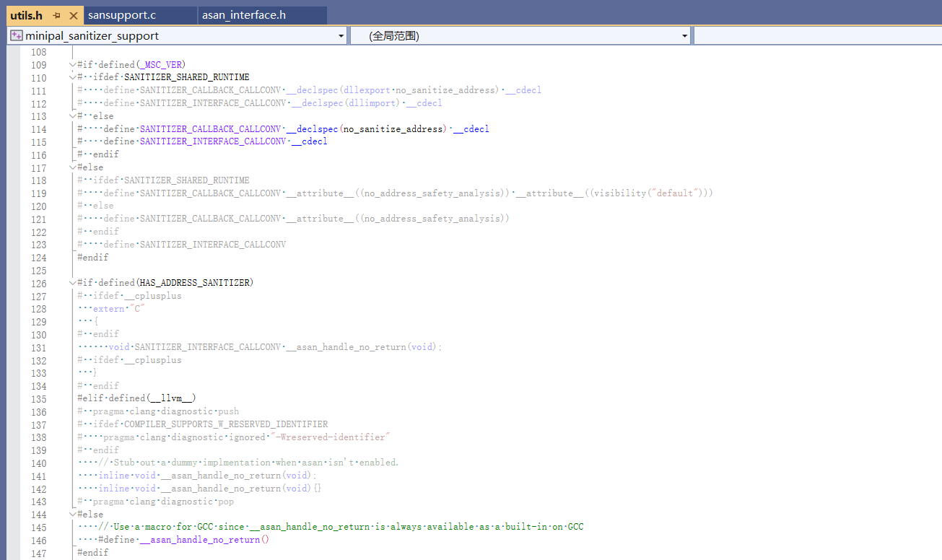Open the minipal_sanitizer_support dropdown
The height and width of the screenshot is (560, 942).
coord(340,34)
